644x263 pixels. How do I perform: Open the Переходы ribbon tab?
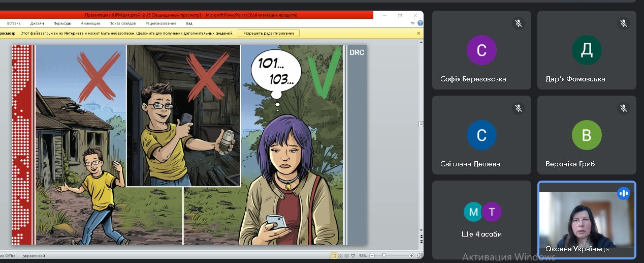[62, 23]
